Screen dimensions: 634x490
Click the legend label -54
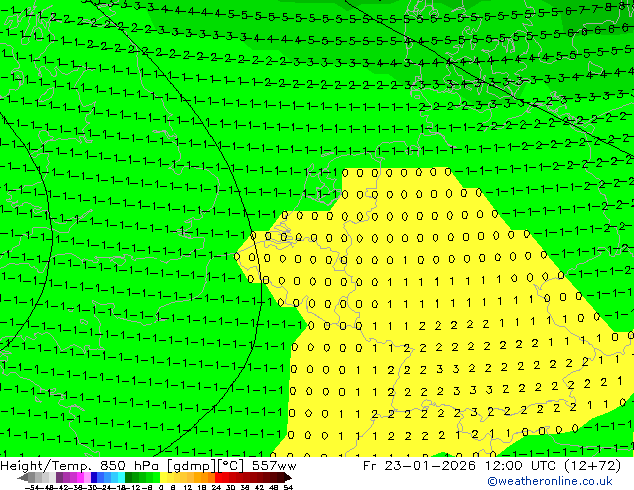(x=33, y=487)
